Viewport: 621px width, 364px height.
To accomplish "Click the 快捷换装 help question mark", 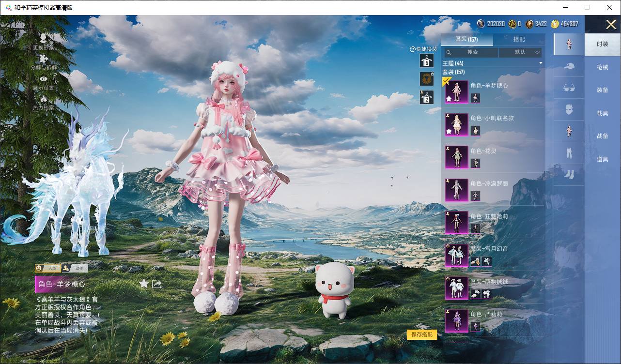I will 413,49.
